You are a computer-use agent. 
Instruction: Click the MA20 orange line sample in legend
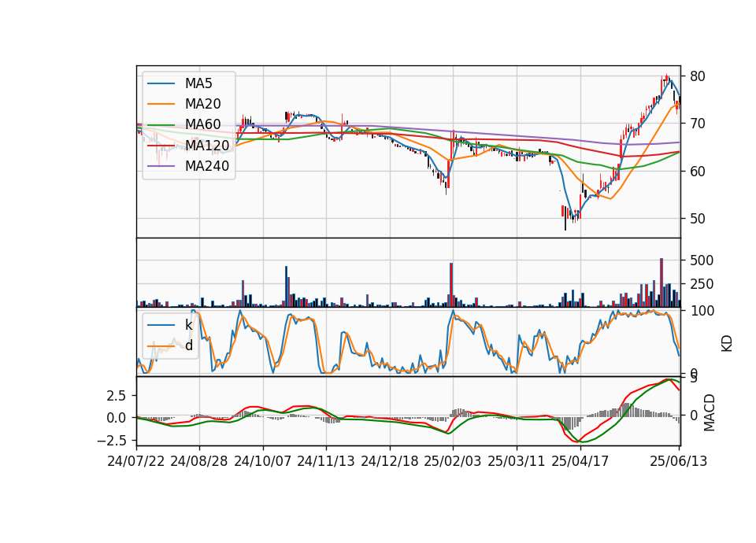(161, 104)
